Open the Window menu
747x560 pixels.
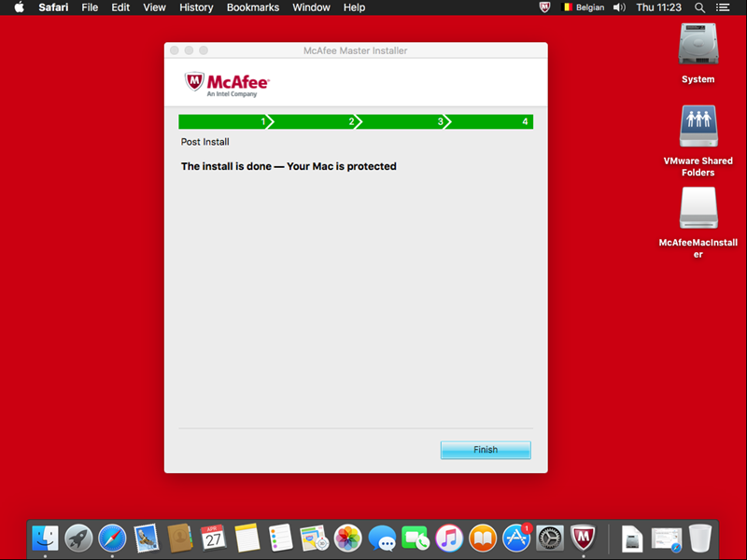[x=311, y=7]
